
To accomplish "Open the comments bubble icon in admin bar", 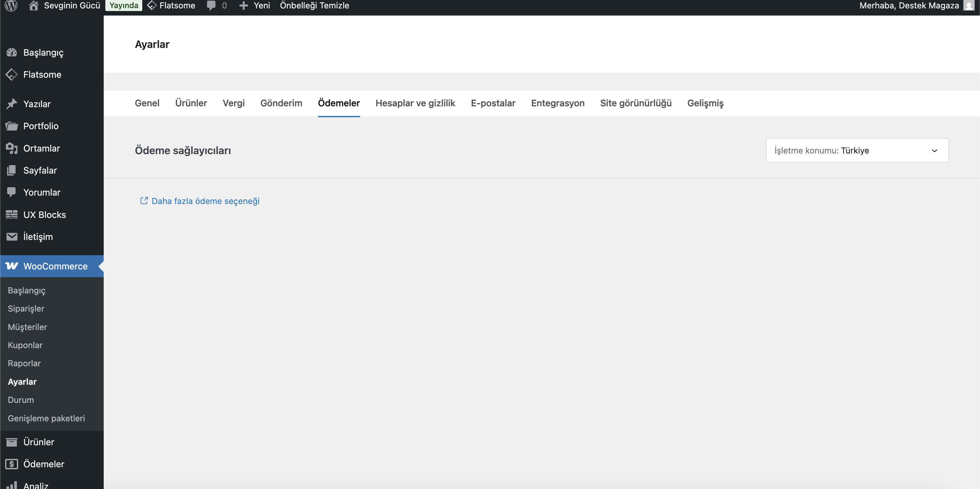I will point(211,6).
